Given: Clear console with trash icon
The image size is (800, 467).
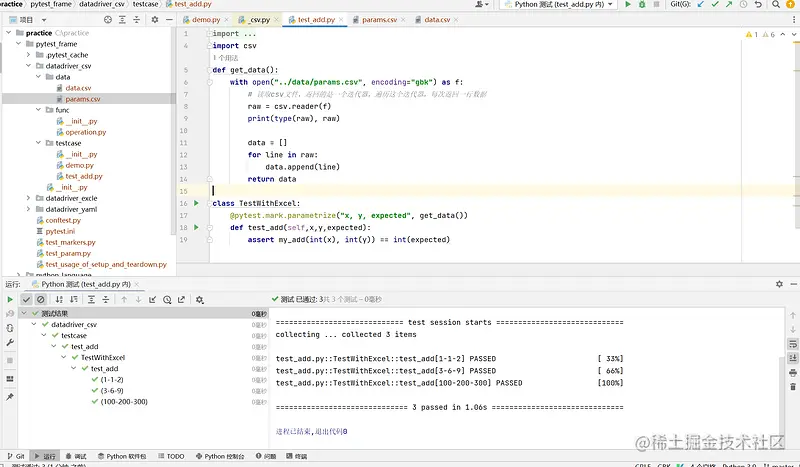Looking at the screenshot, I should point(792,387).
